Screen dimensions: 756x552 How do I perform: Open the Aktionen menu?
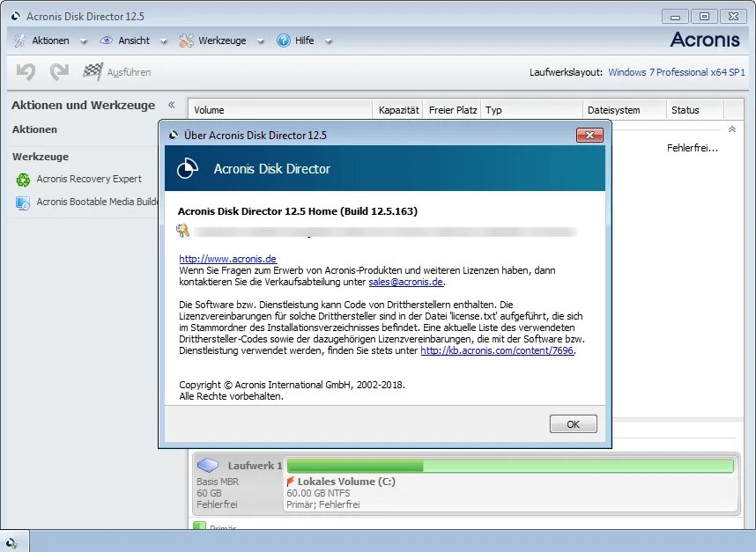(x=50, y=40)
